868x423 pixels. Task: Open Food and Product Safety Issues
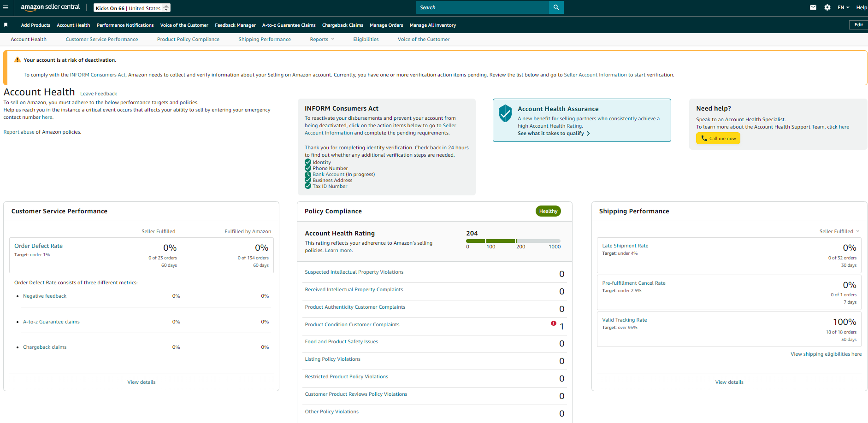[x=342, y=342]
